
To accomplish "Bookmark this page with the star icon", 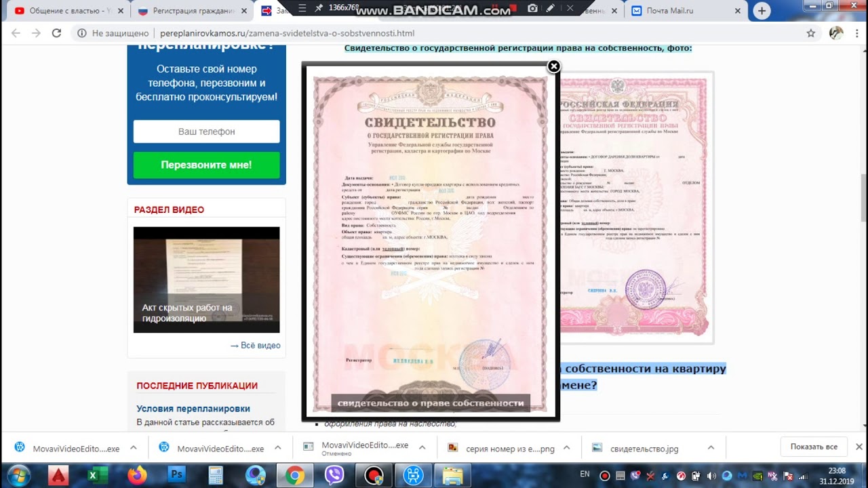I will click(811, 33).
